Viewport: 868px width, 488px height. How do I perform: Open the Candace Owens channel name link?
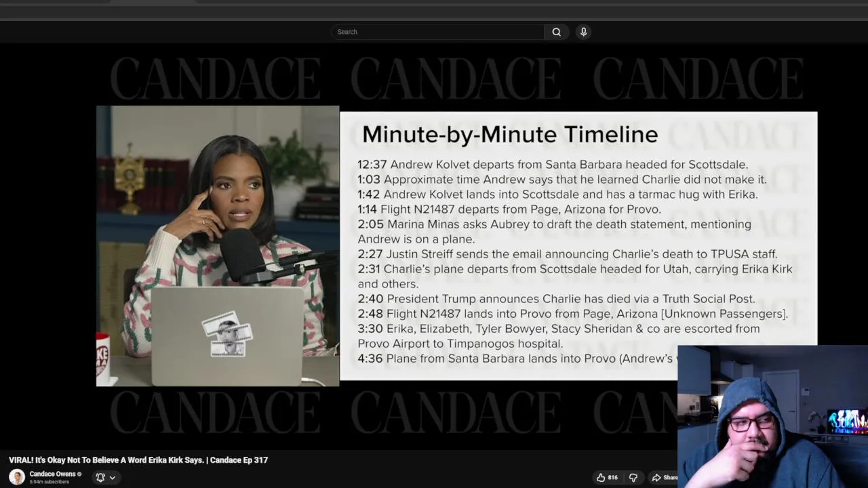coord(52,474)
